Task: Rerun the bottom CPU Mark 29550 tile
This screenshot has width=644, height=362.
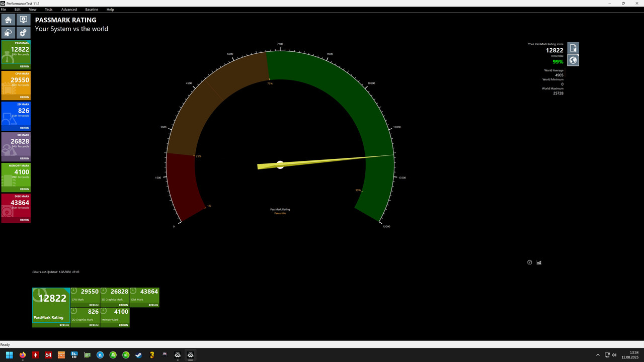Action: 94,305
